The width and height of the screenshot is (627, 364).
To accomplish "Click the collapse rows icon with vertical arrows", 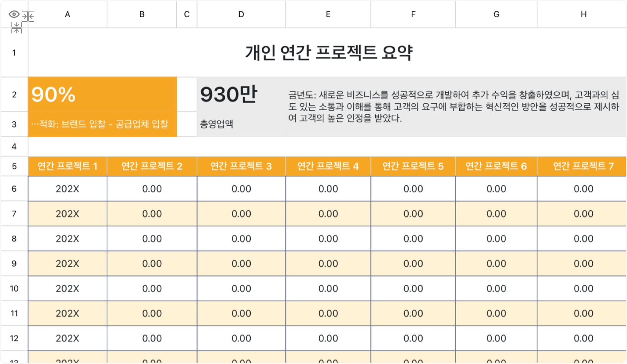I will (x=16, y=28).
